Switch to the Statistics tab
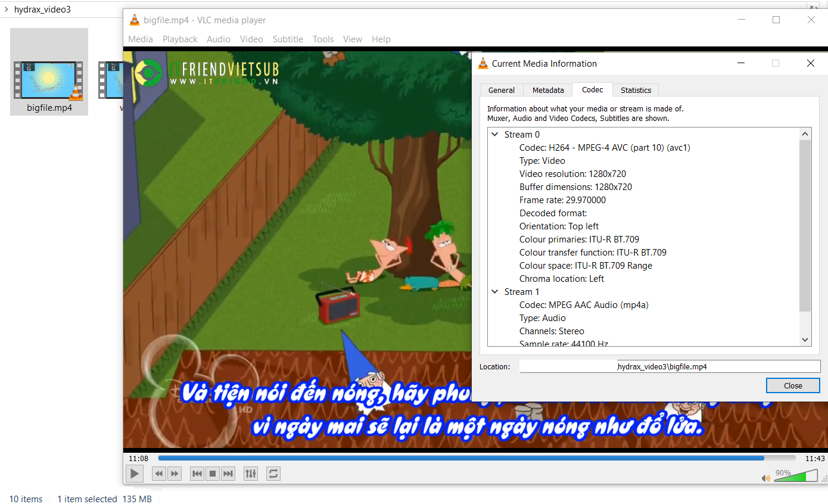Screen dimensions: 828x504 click(636, 90)
